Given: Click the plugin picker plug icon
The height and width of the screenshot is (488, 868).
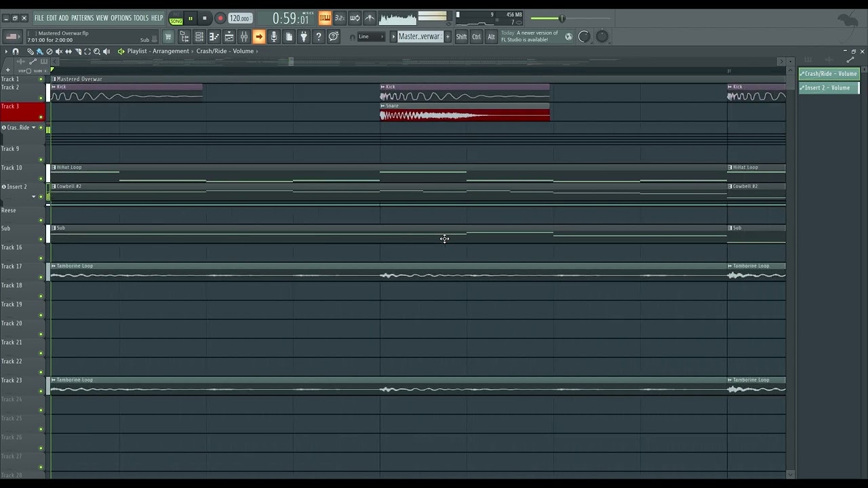Looking at the screenshot, I should [304, 37].
